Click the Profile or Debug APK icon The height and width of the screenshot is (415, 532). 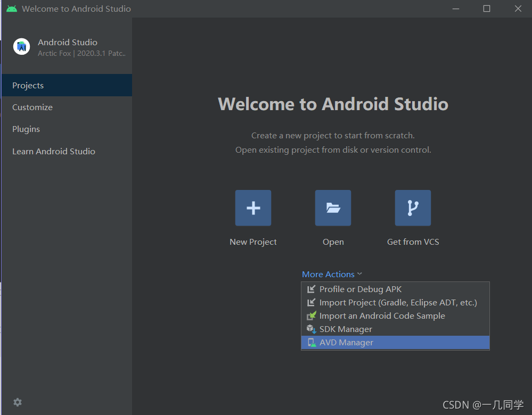coord(311,289)
